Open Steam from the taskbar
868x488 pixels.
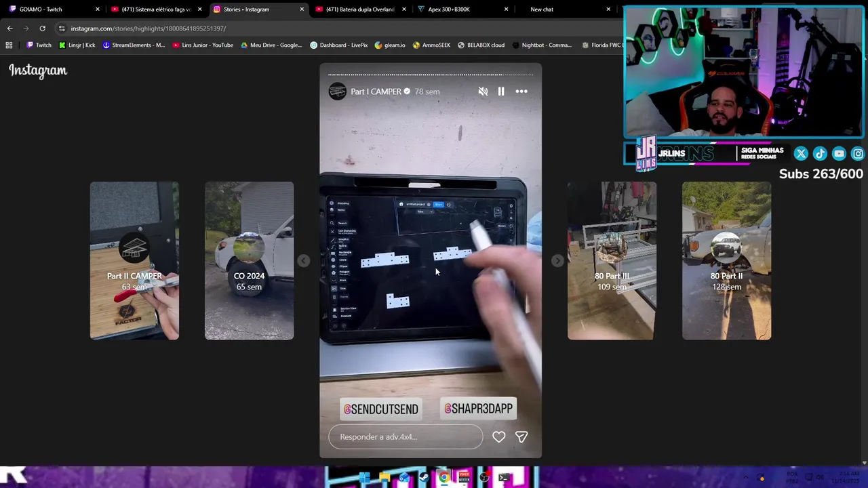[x=424, y=478]
